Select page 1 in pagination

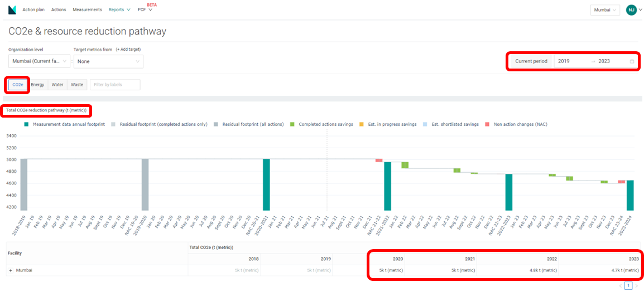628,285
